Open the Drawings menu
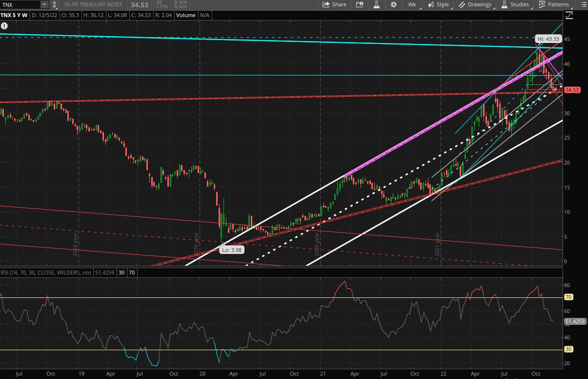This screenshot has height=379, width=588. click(x=475, y=4)
